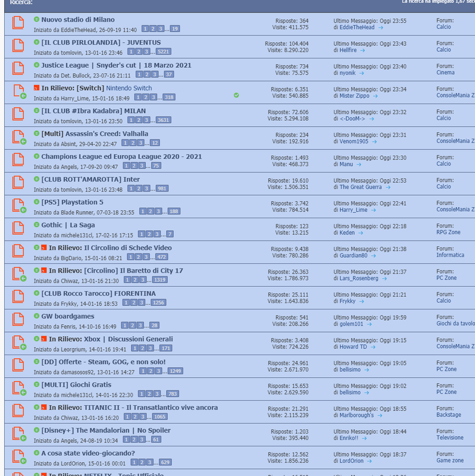The image size is (475, 476).
Task: Jump to page 28 of GW boardgames
Action: [154, 325]
